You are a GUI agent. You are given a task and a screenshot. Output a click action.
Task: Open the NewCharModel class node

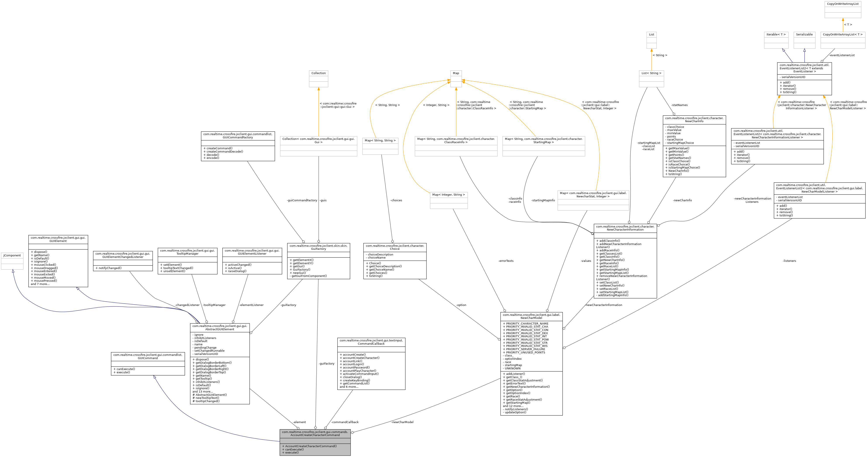[531, 364]
